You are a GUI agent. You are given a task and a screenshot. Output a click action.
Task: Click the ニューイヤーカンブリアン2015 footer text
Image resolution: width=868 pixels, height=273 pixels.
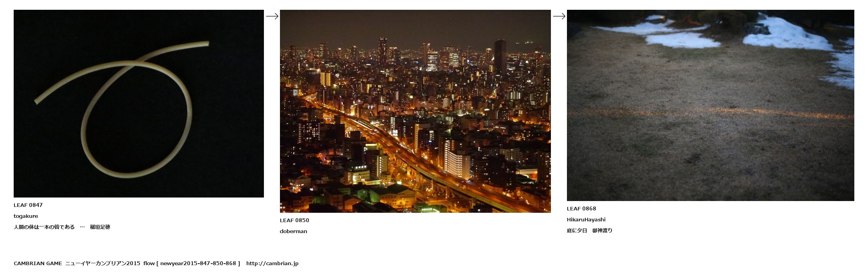coord(103,263)
